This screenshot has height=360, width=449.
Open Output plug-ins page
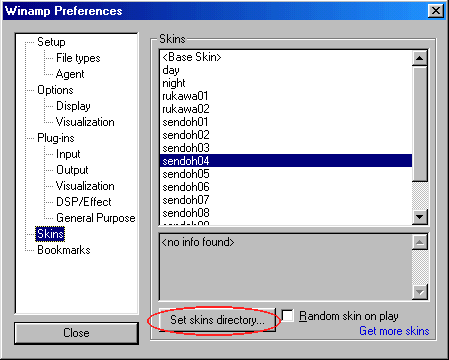(x=72, y=170)
